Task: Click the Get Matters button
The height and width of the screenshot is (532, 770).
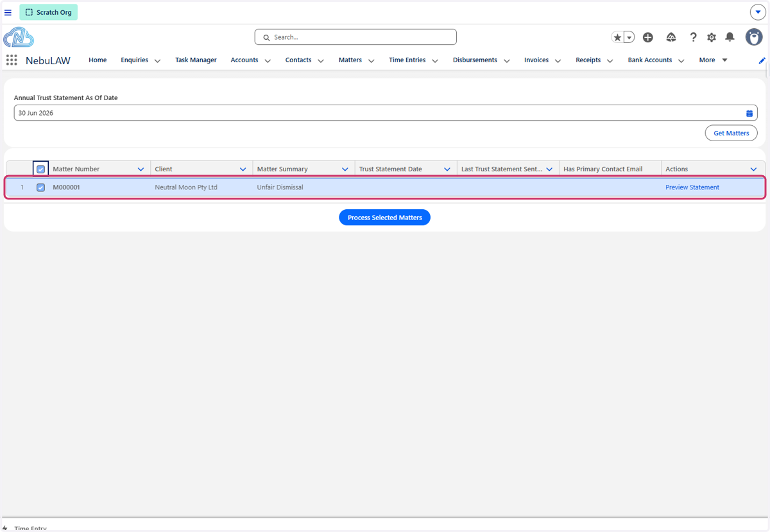Action: tap(732, 133)
